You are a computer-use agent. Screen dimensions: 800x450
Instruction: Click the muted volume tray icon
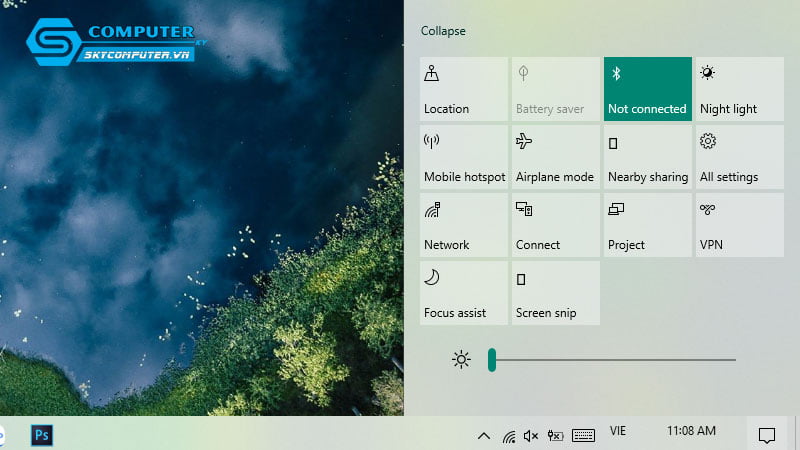pyautogui.click(x=531, y=436)
